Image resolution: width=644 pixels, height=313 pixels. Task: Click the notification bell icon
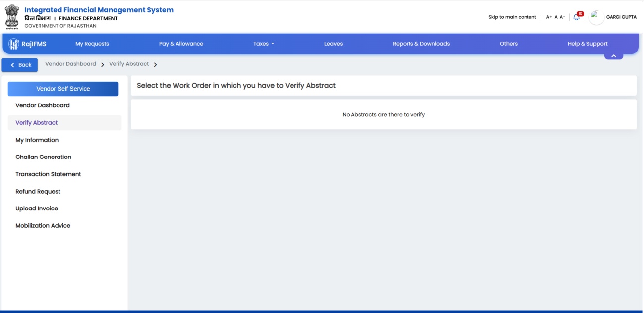(x=576, y=17)
